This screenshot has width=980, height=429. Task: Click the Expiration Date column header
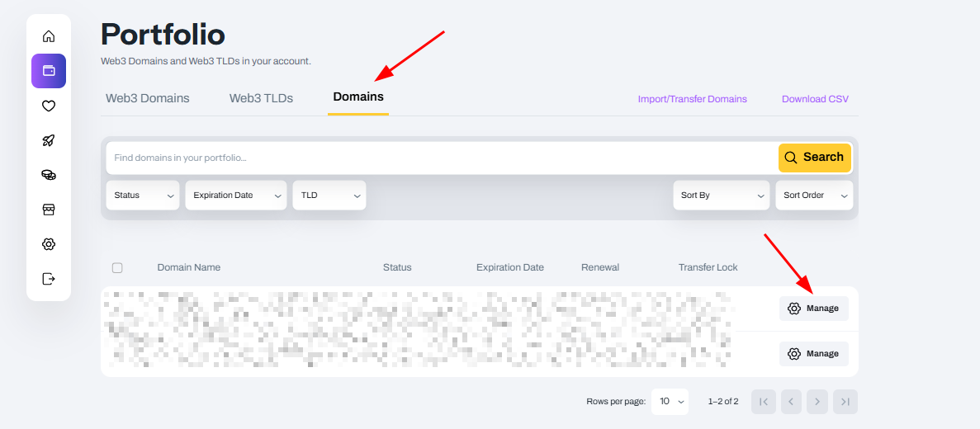[x=510, y=267]
